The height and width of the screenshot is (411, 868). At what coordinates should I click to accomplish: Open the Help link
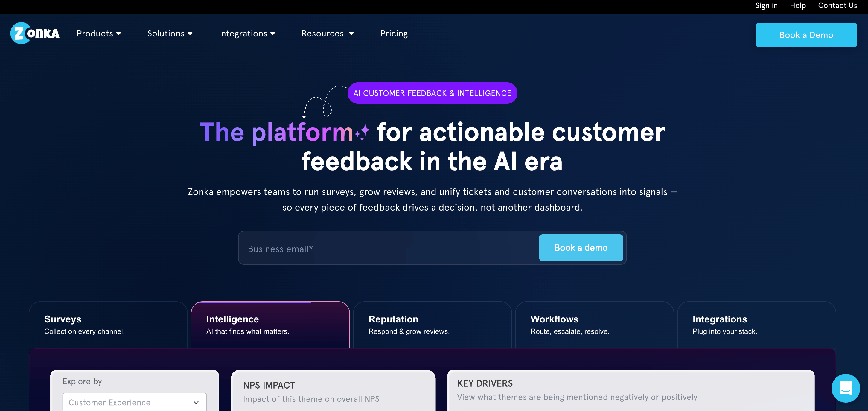[x=798, y=6]
